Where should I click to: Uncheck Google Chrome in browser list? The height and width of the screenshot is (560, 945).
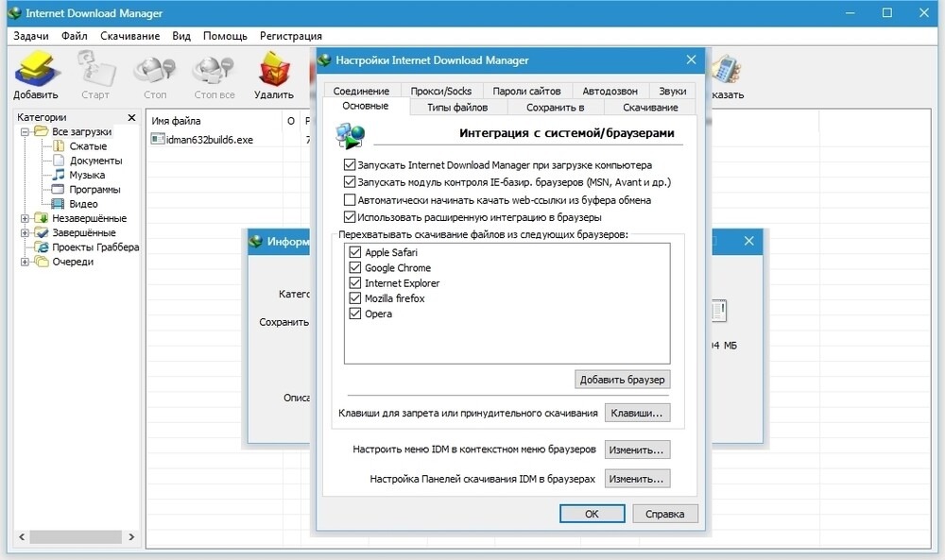tap(355, 268)
